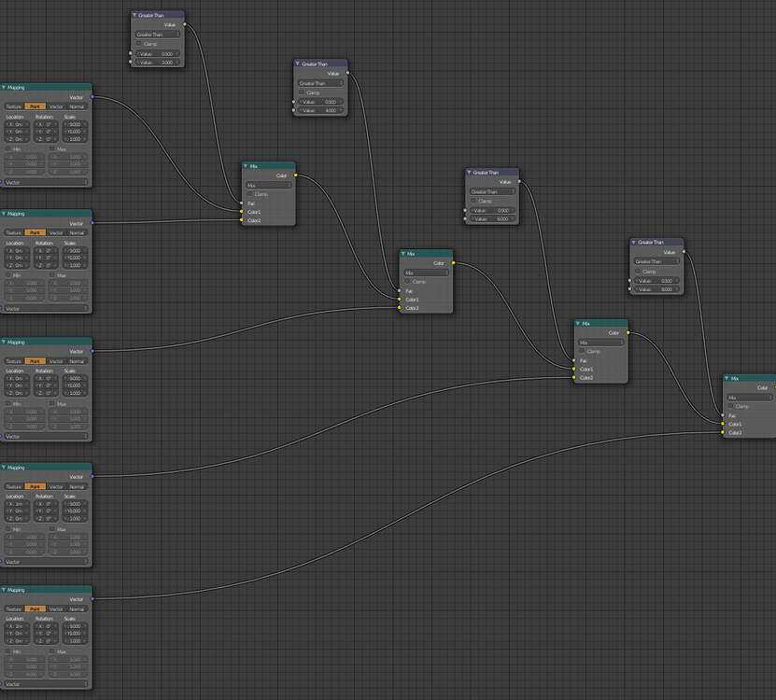Enable Max checkbox in the bottommost Mapping node
This screenshot has height=700, width=776.
pyautogui.click(x=52, y=651)
